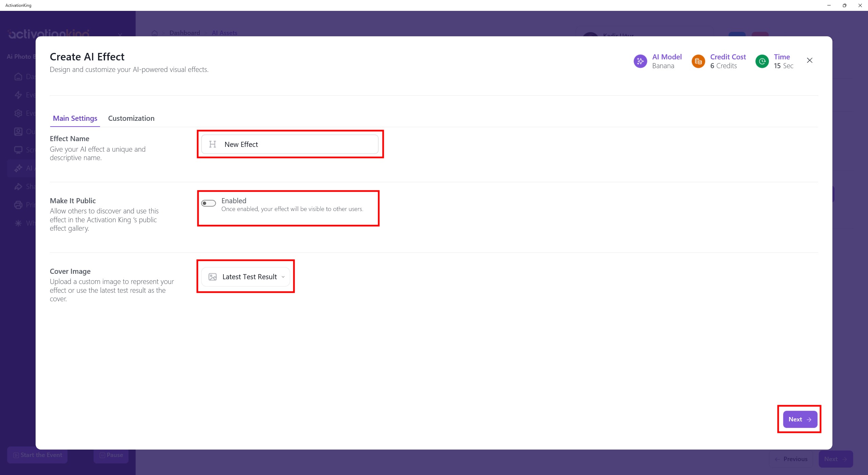The width and height of the screenshot is (868, 475).
Task: Click the AI Model sparkle icon
Action: click(640, 61)
